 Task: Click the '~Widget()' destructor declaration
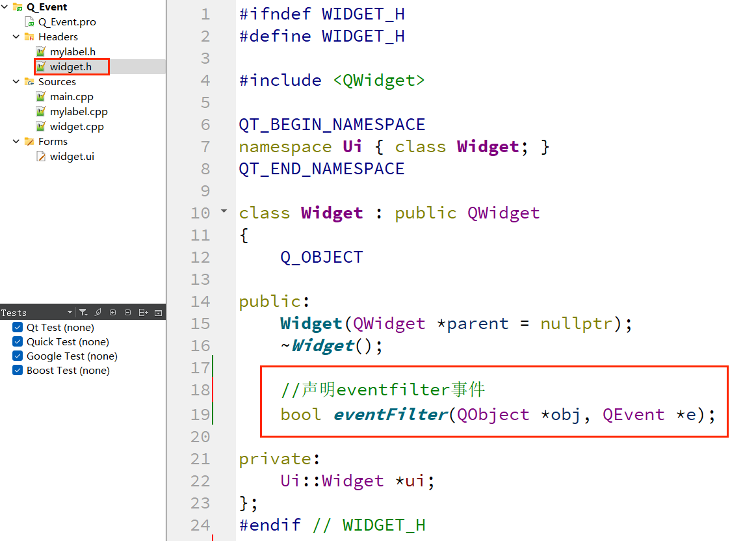(332, 346)
